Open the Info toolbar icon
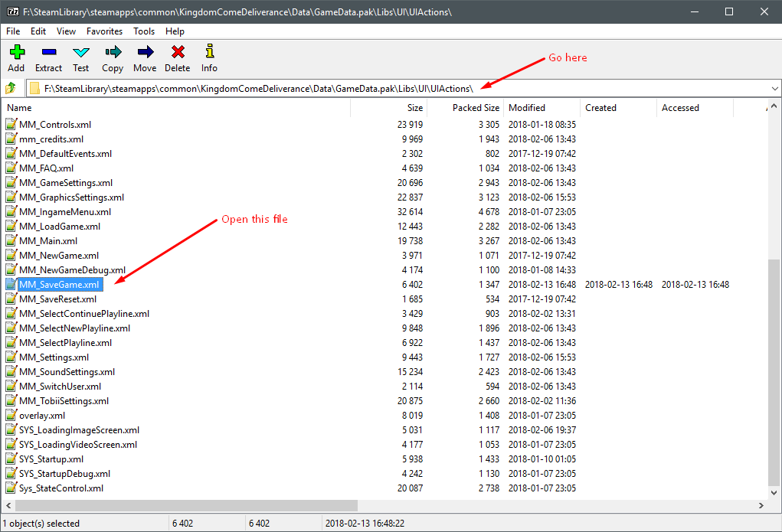The image size is (782, 532). (x=209, y=58)
